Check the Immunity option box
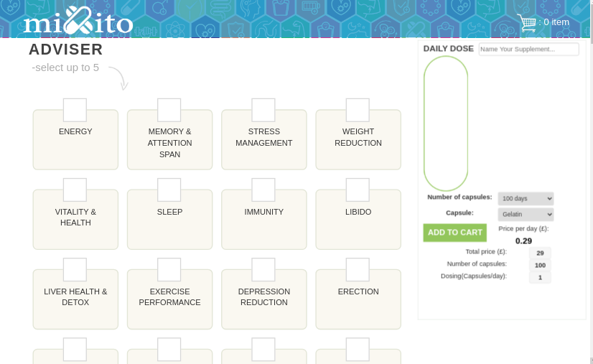The height and width of the screenshot is (364, 593). (x=263, y=190)
